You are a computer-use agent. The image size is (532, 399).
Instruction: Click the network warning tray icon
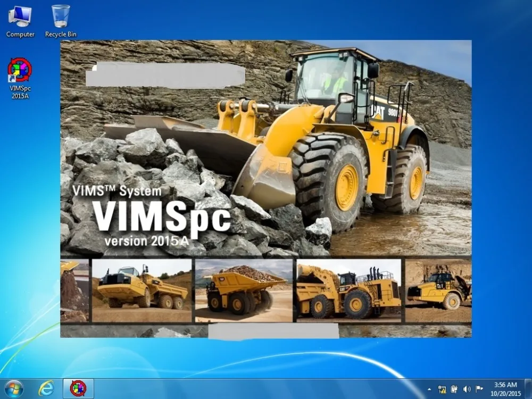442,389
